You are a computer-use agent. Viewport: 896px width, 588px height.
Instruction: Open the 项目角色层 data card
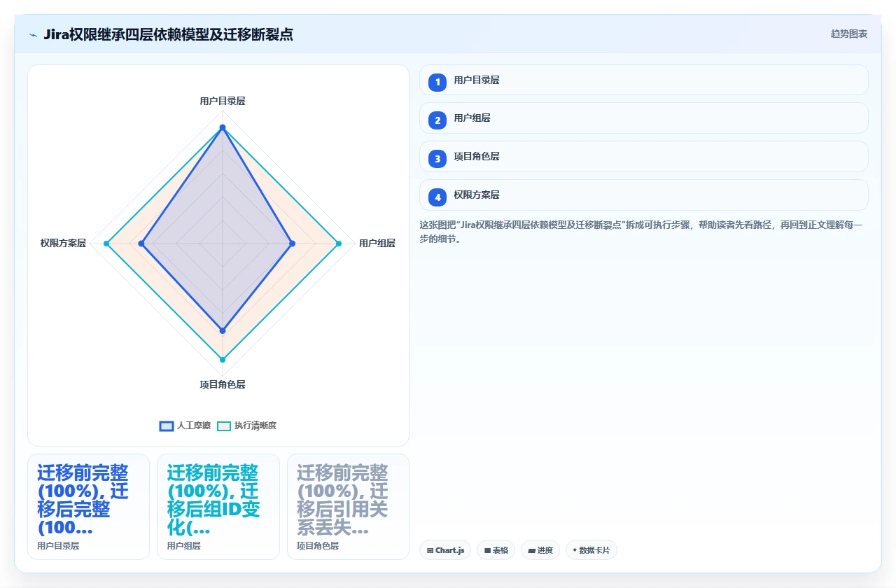pos(348,507)
